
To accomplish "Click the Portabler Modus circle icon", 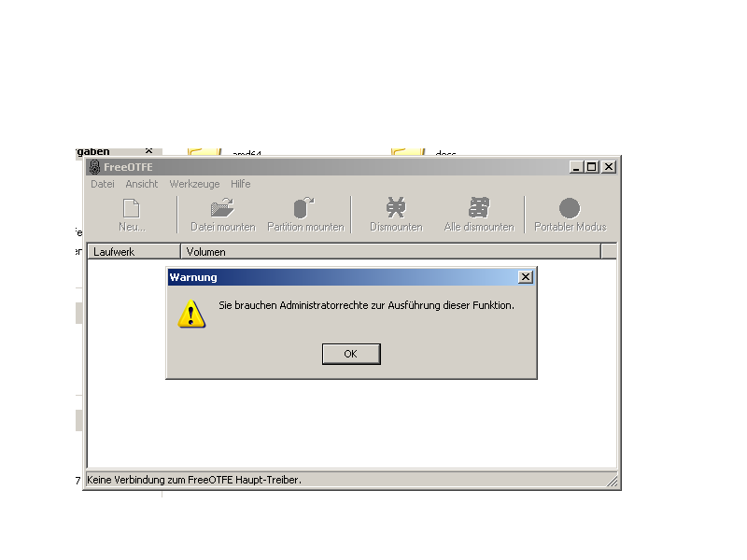I will (x=570, y=208).
